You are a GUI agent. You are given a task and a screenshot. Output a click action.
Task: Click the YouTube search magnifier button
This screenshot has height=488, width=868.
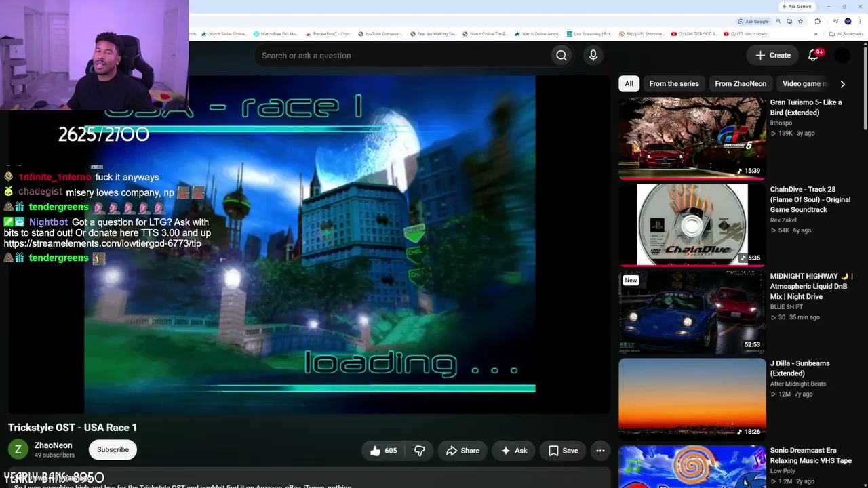click(561, 56)
